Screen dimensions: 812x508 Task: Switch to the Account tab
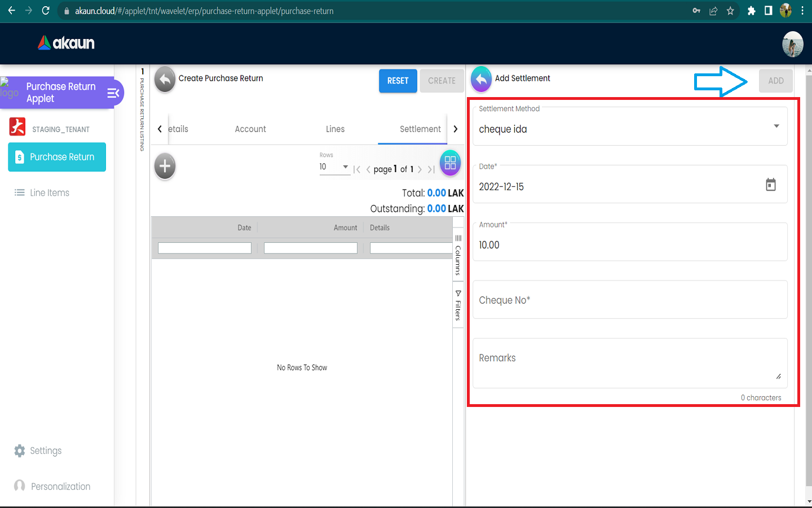pos(250,129)
